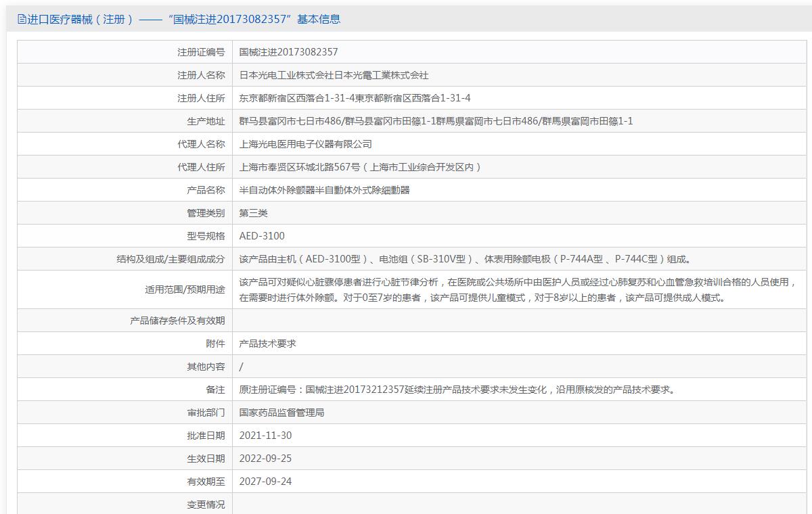
Task: Click the 型号规格 label
Action: point(206,236)
